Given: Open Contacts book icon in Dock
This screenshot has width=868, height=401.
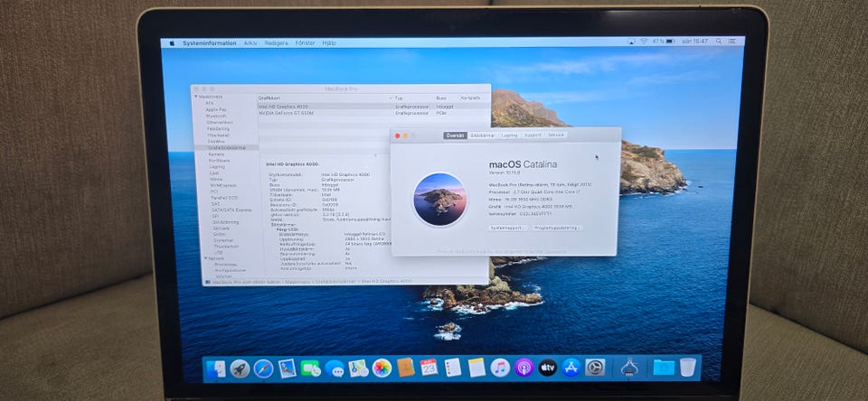Looking at the screenshot, I should pyautogui.click(x=406, y=368).
